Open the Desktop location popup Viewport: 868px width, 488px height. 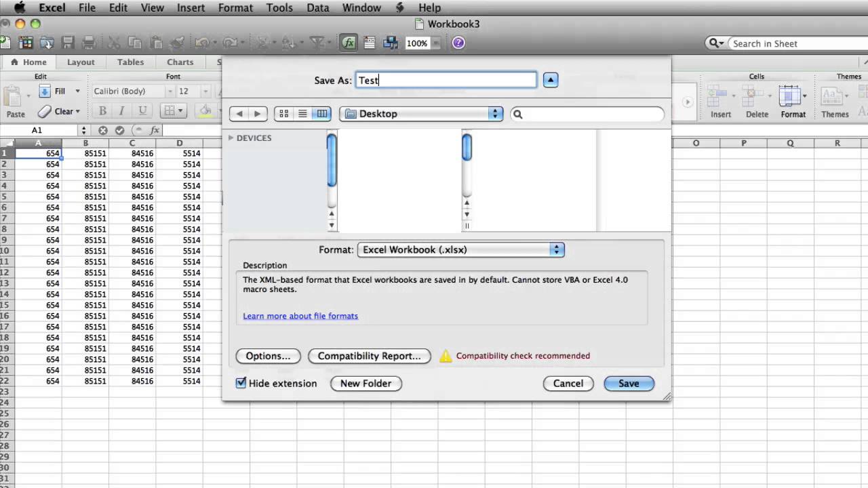(421, 114)
